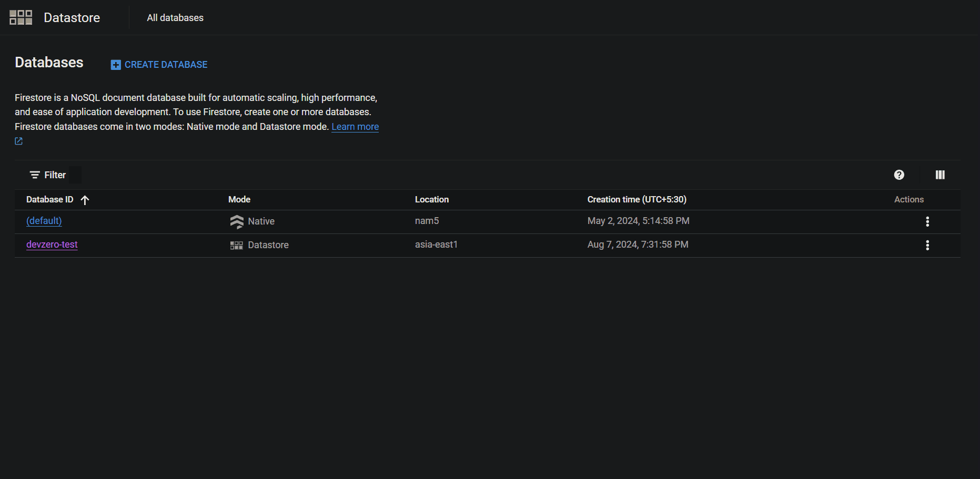Open the column display options icon
The image size is (980, 479).
[940, 175]
